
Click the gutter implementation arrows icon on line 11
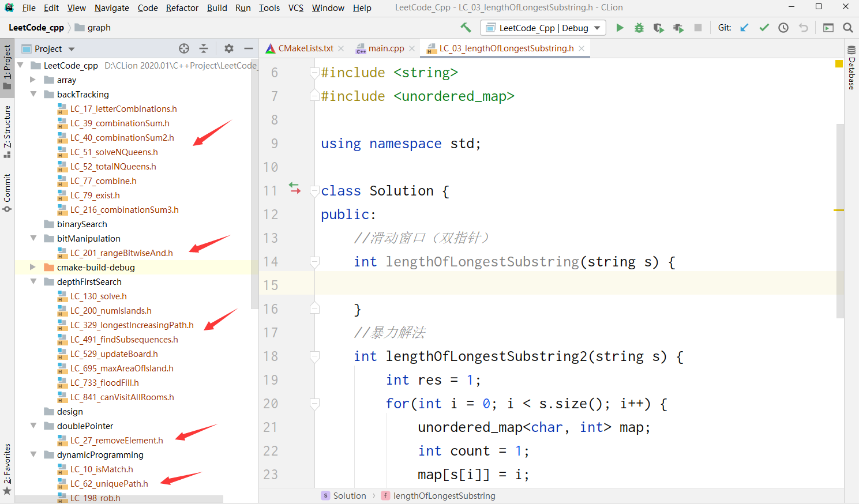(x=295, y=189)
